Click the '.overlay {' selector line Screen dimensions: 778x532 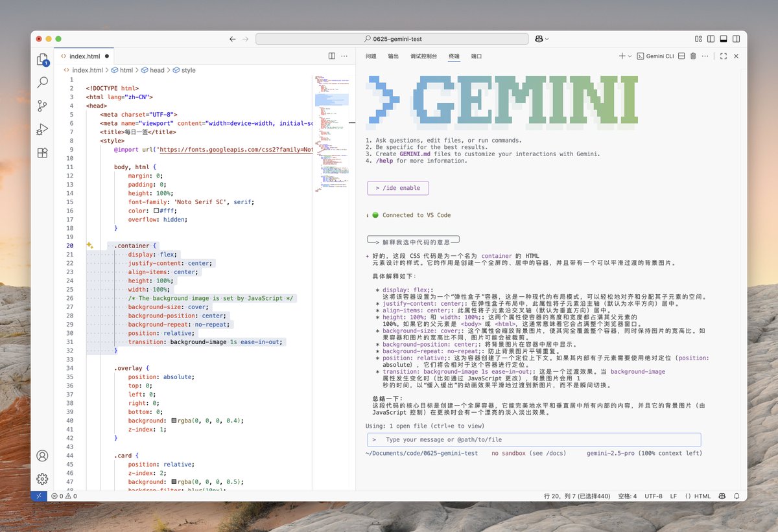coord(132,368)
